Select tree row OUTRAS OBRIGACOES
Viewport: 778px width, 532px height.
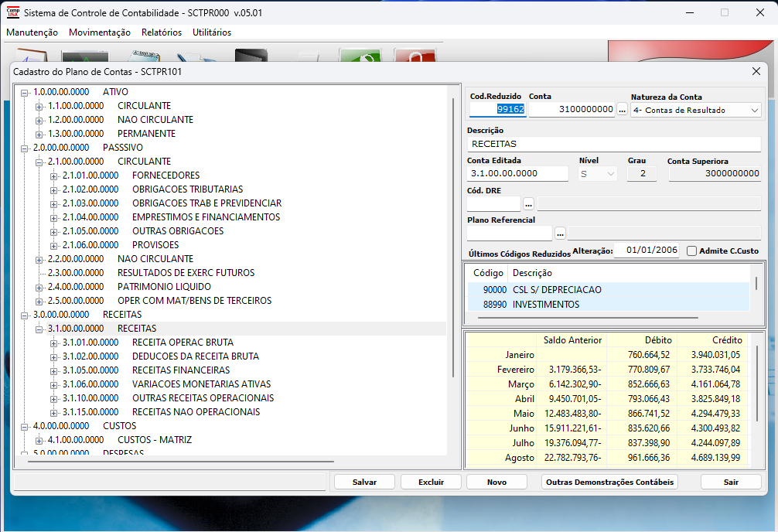click(178, 231)
